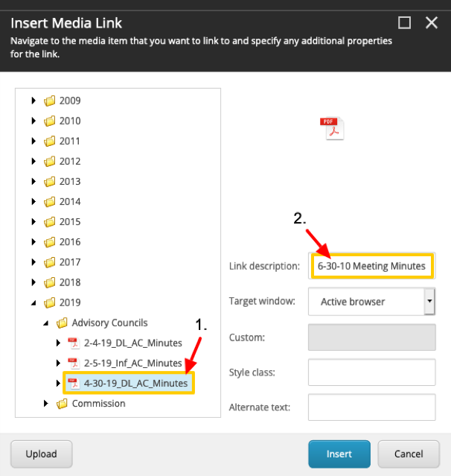Click the Alternate text input field
Screen dimensions: 451x476
pyautogui.click(x=371, y=407)
